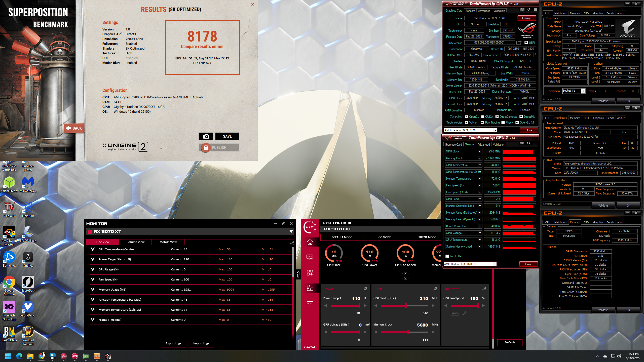The width and height of the screenshot is (644, 362).
Task: Toggle Ray Tracing checkbox in GPU-Z
Action: point(482,123)
